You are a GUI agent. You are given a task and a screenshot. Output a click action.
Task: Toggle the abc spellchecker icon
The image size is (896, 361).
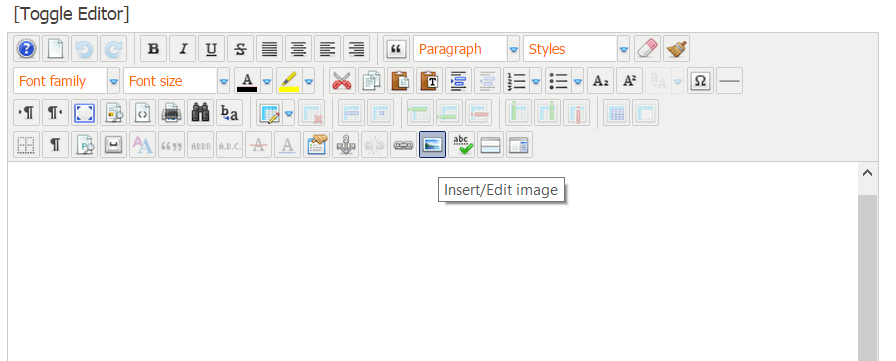(x=462, y=145)
